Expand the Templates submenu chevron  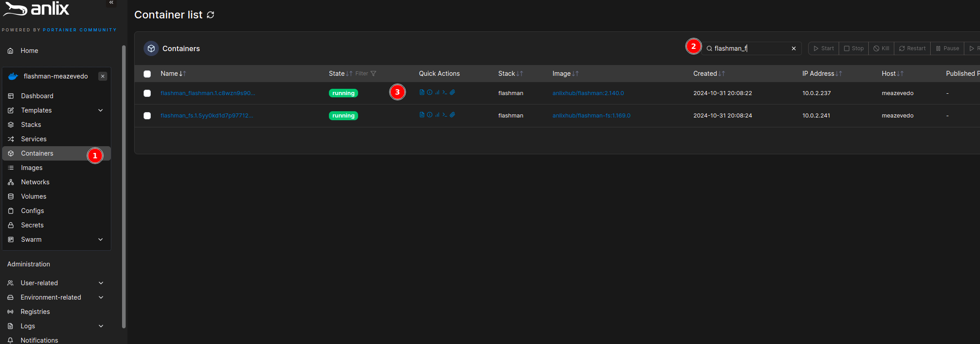tap(101, 110)
